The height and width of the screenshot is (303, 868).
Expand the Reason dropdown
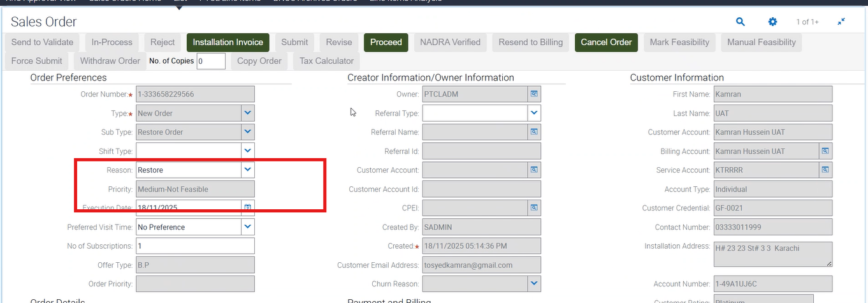pos(248,170)
